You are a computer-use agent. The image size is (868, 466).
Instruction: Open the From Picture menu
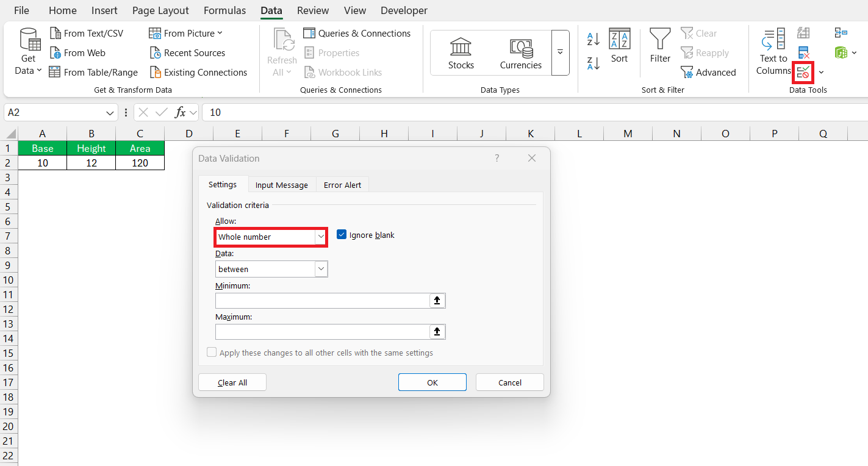pos(187,34)
